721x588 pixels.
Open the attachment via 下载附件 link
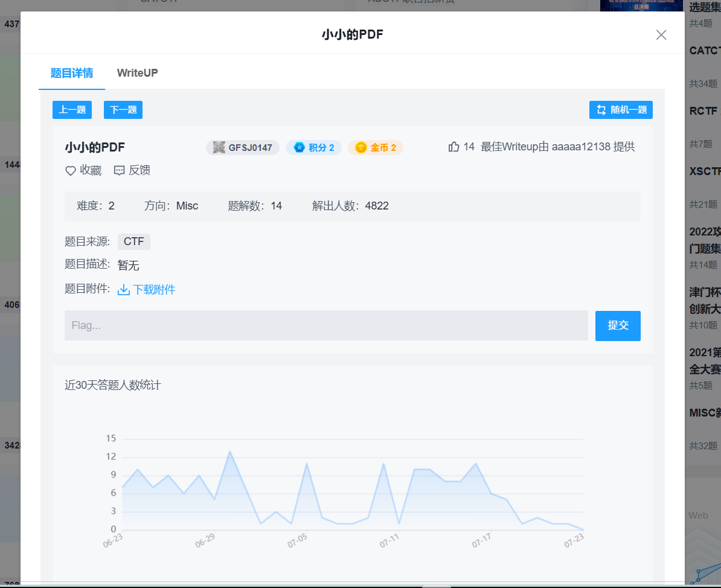tap(152, 289)
